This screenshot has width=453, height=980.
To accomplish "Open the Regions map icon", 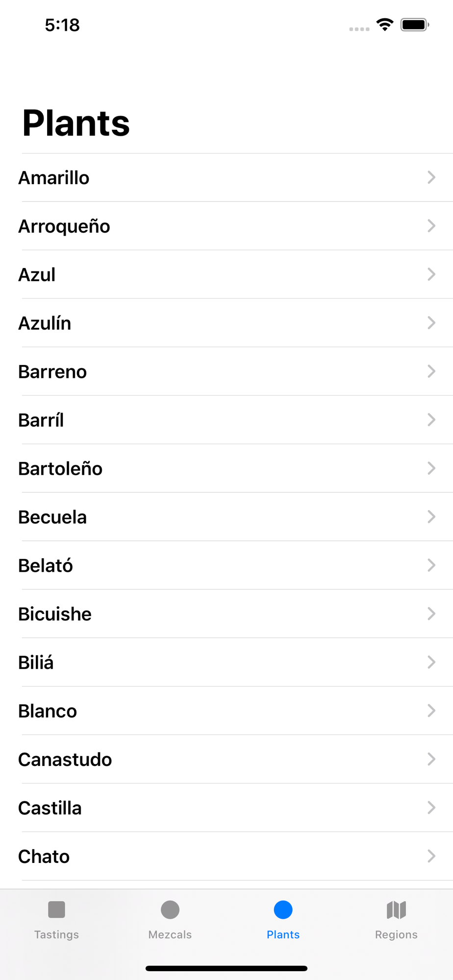I will [396, 909].
